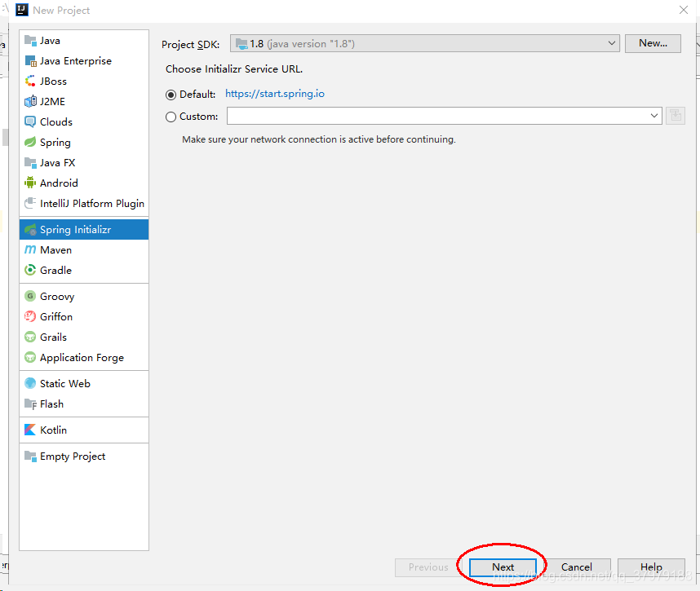Select the Griffon text label
700x591 pixels.
coord(55,316)
